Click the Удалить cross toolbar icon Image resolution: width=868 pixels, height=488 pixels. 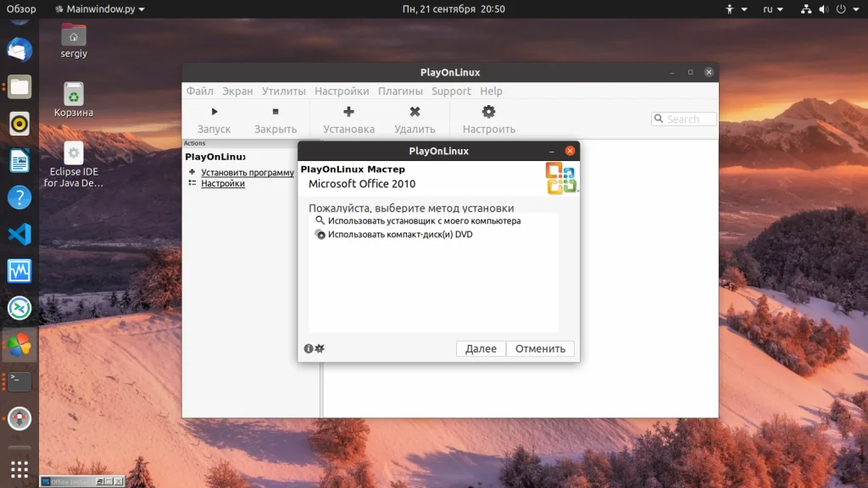[x=415, y=112]
